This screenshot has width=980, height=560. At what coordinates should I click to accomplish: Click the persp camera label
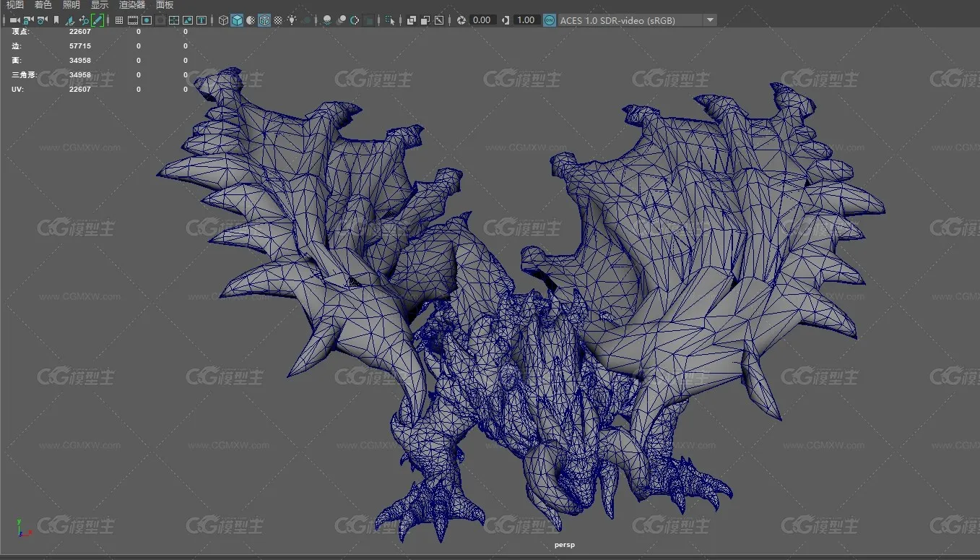[565, 546]
